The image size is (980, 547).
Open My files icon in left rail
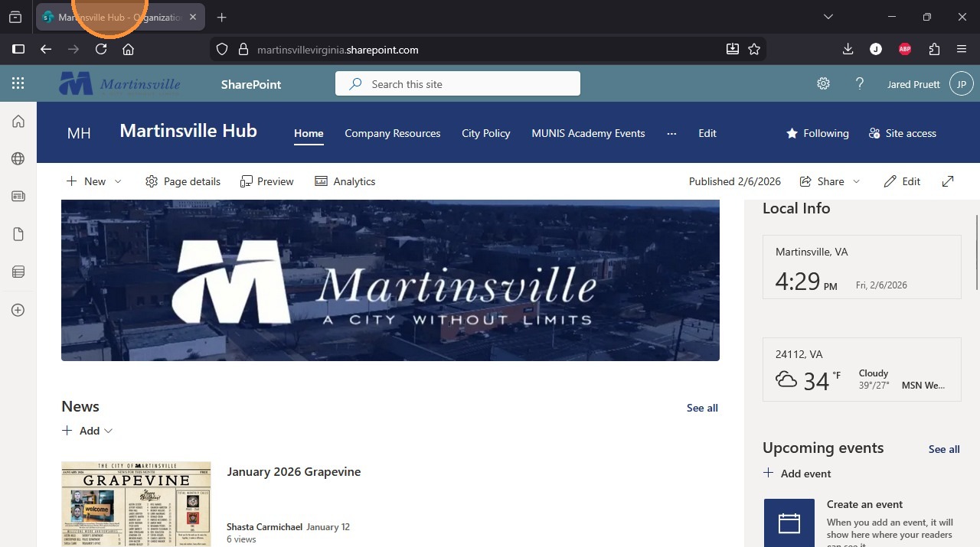[x=18, y=234]
